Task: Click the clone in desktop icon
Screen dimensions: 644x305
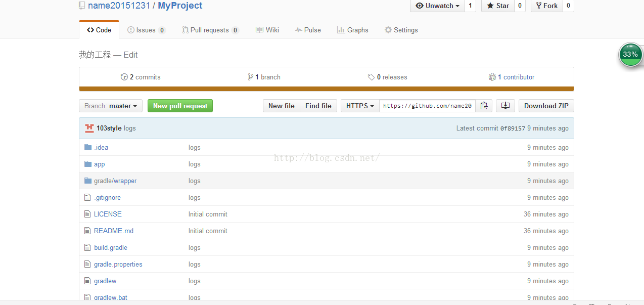Action: 505,106
